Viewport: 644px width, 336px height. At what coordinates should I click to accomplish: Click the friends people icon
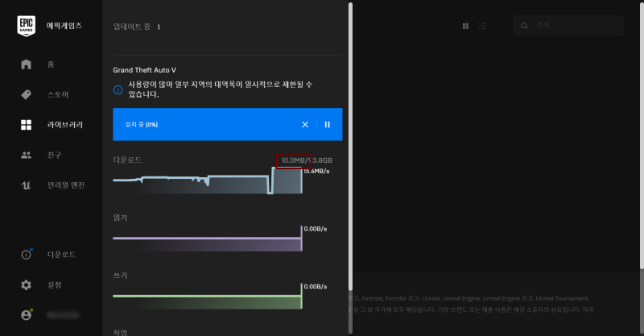pos(26,155)
